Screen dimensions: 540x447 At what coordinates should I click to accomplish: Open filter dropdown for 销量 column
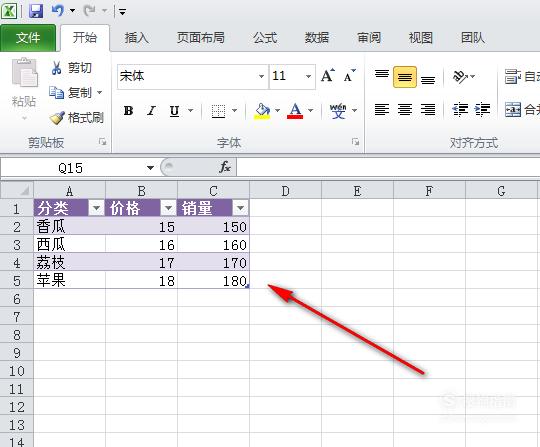(x=240, y=208)
